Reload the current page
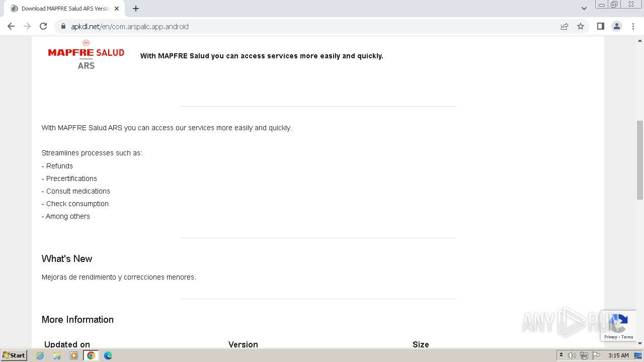The height and width of the screenshot is (362, 644). [x=43, y=26]
